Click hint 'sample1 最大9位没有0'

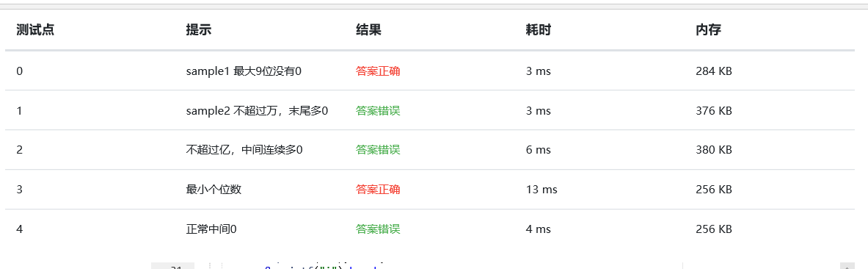pos(244,71)
